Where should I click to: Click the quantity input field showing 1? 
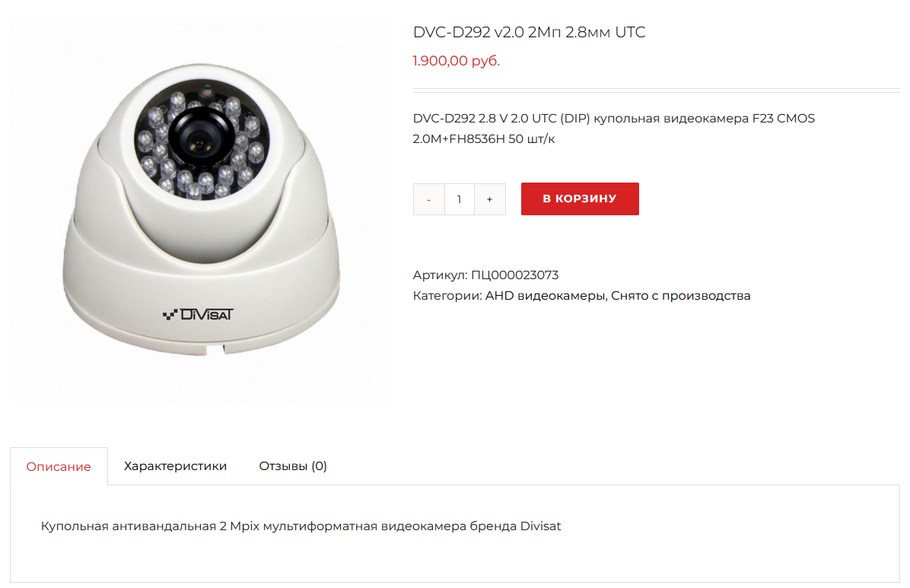(x=459, y=199)
